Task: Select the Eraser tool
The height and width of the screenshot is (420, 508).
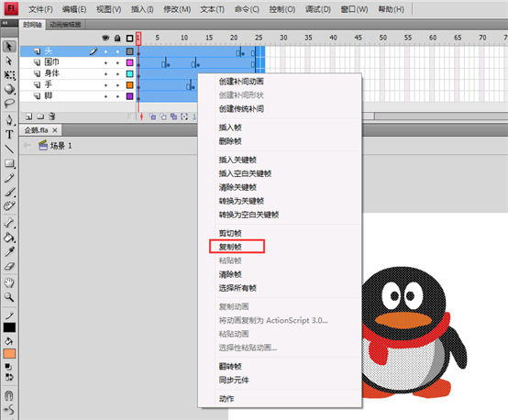Action: tap(9, 266)
